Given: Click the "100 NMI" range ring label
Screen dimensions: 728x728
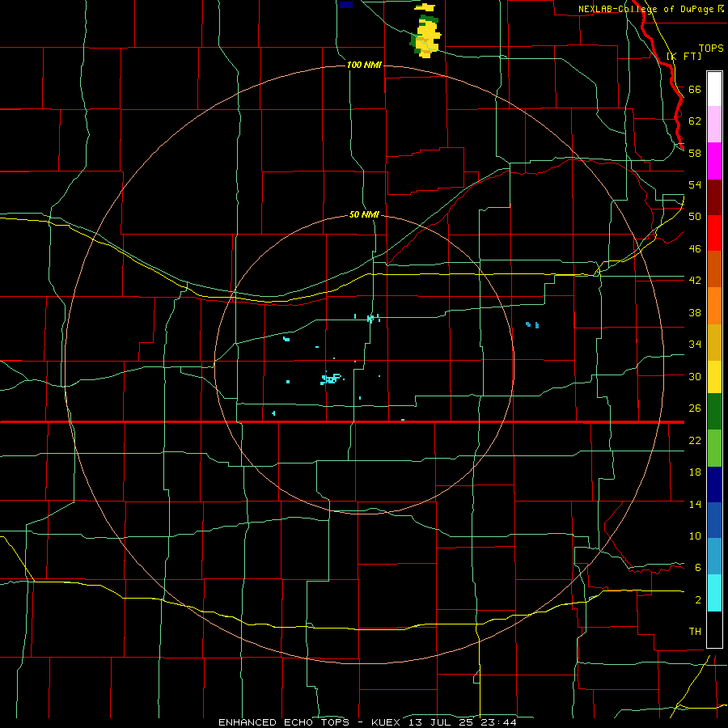Looking at the screenshot, I should click(364, 65).
